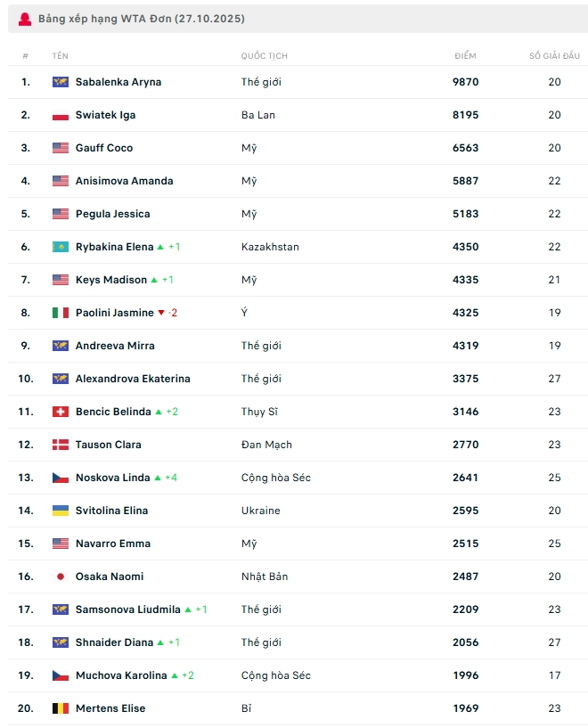The height and width of the screenshot is (728, 588).
Task: Open Anisimova Amanda player page
Action: [x=124, y=181]
